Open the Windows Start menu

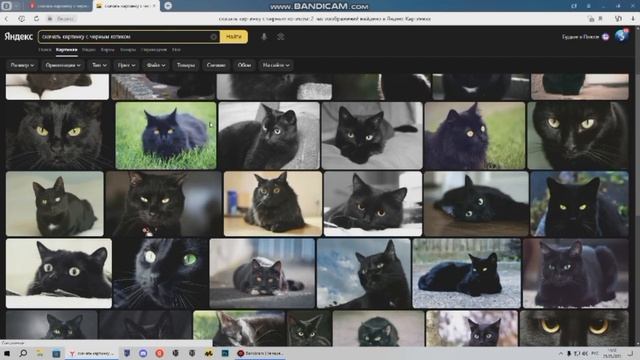click(x=7, y=353)
